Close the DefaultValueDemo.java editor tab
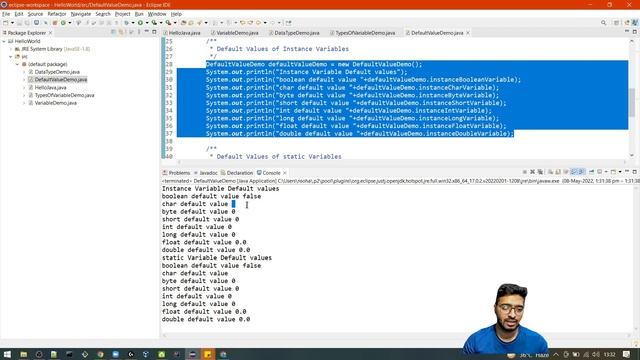 point(468,33)
